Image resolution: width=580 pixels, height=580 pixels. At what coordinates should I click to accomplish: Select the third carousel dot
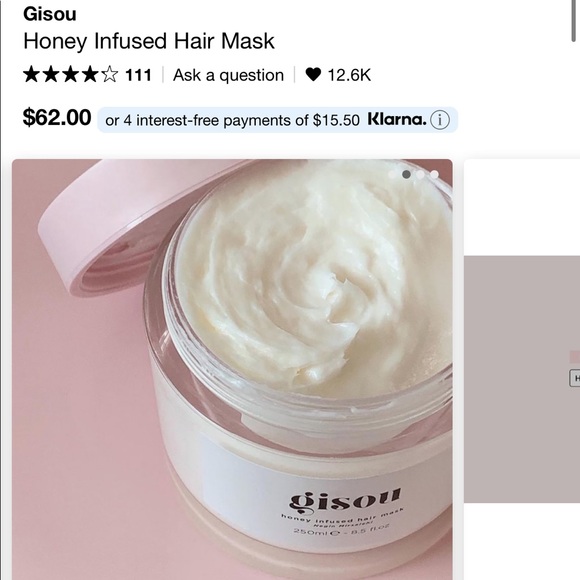click(x=420, y=174)
